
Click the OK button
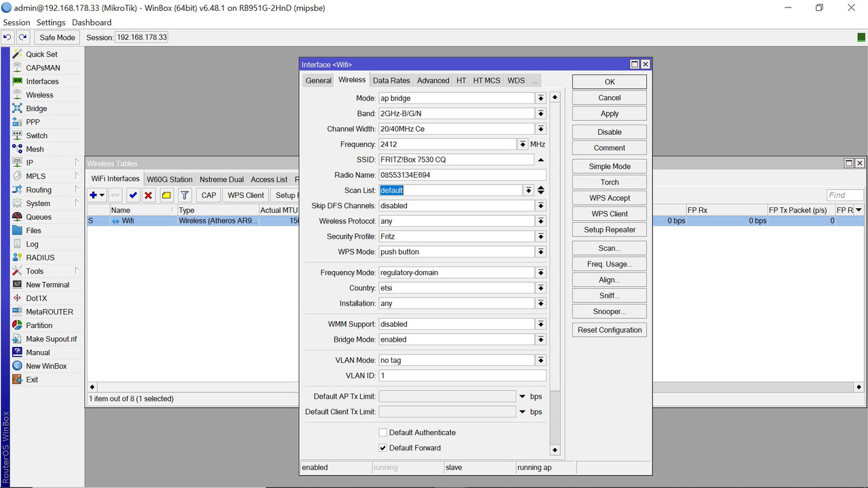tap(610, 82)
